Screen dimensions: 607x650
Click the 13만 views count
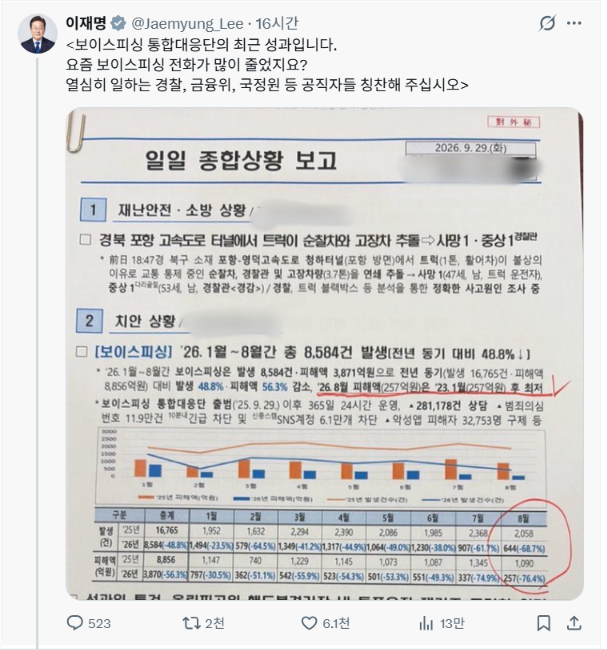click(452, 623)
